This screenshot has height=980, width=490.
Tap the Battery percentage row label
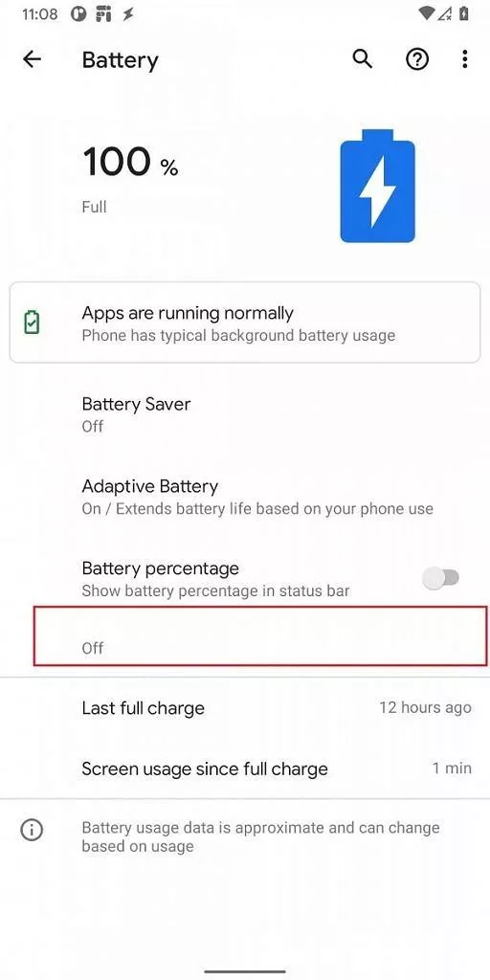click(160, 568)
